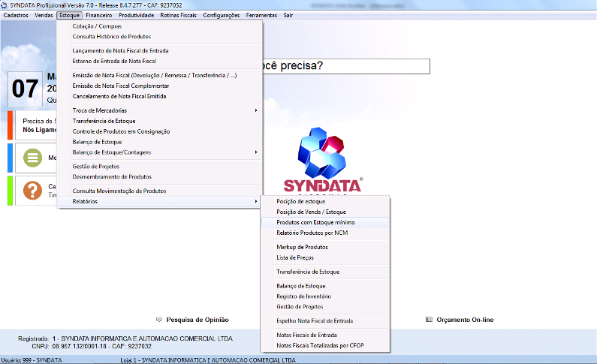Select Emissão de Nota Fiscal (Devolução / Remessa)
Image resolution: width=597 pixels, height=364 pixels.
(x=160, y=75)
